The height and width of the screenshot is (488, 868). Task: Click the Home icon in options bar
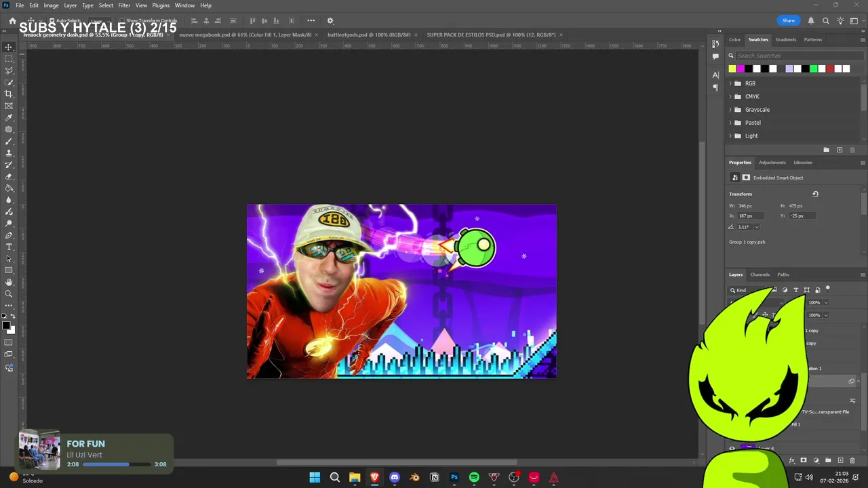click(12, 21)
